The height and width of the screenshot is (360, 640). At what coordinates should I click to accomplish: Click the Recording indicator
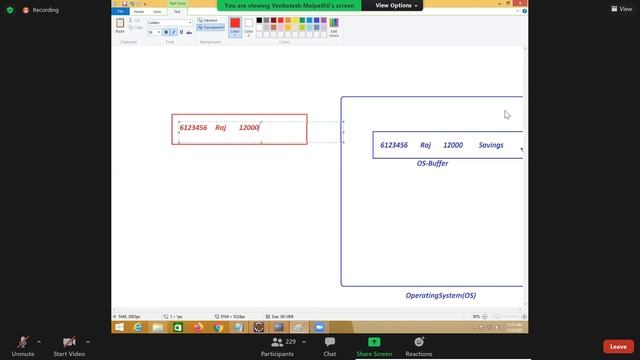(x=41, y=10)
